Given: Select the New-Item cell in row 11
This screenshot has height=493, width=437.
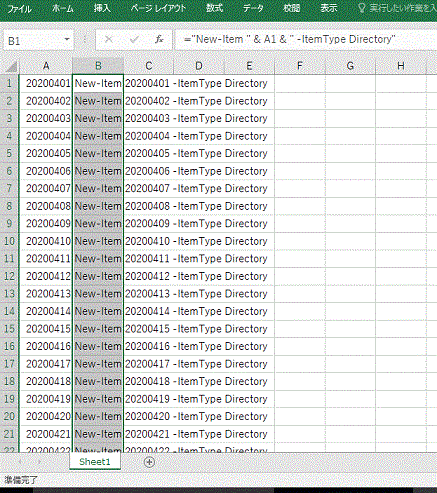Looking at the screenshot, I should pyautogui.click(x=98, y=259).
